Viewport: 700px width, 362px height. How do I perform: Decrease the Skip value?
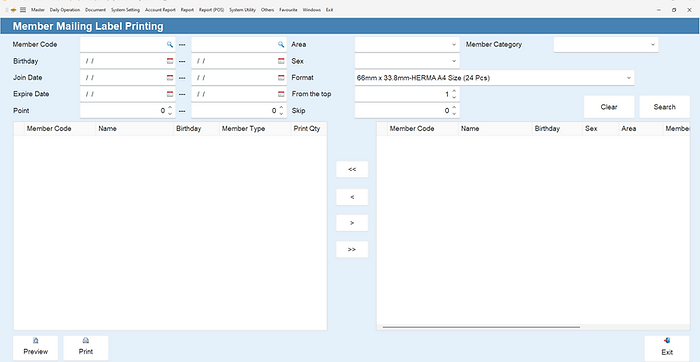tap(454, 114)
